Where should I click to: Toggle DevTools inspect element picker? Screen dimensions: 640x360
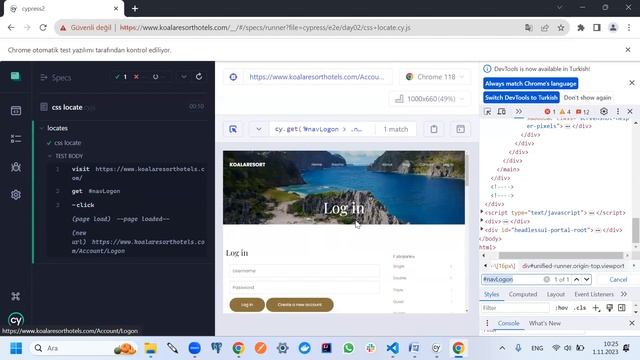(488, 111)
